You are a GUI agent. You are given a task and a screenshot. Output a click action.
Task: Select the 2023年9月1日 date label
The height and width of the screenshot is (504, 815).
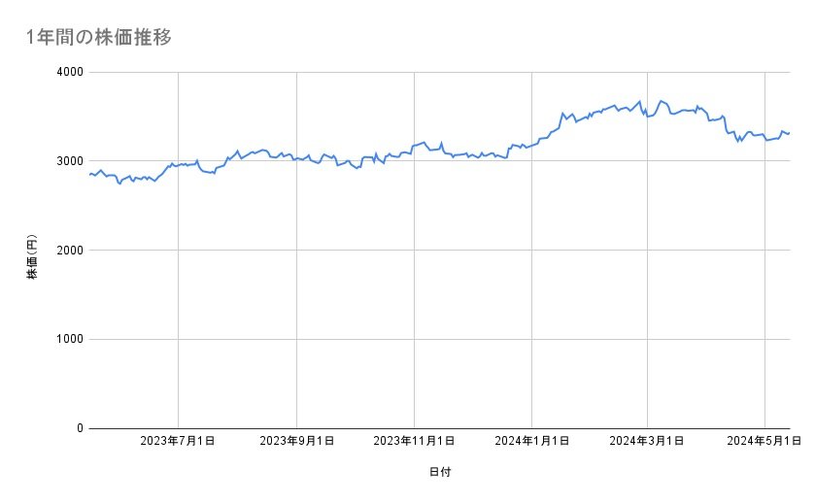(296, 442)
